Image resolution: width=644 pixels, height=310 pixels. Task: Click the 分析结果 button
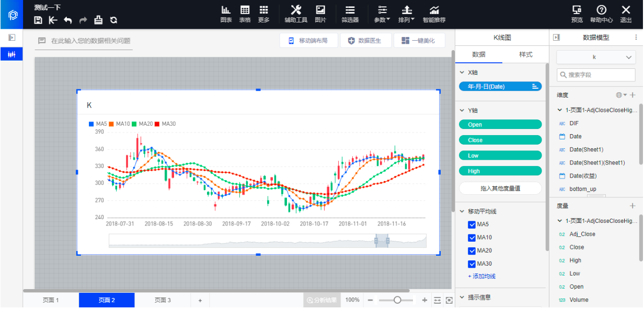(x=322, y=300)
